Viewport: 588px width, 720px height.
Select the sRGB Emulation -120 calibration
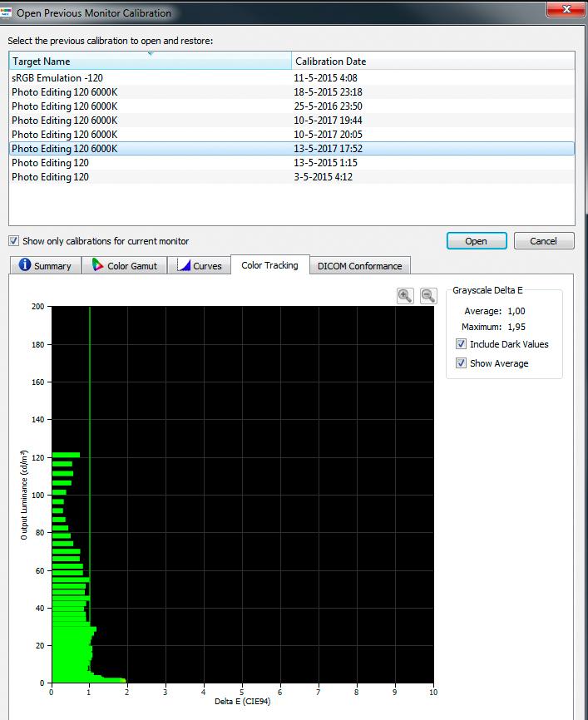pyautogui.click(x=292, y=77)
